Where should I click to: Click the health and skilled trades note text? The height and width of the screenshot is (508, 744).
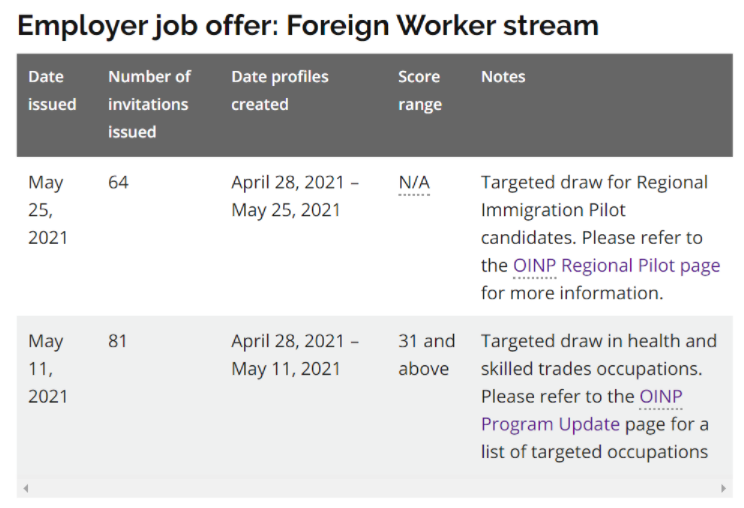point(598,355)
